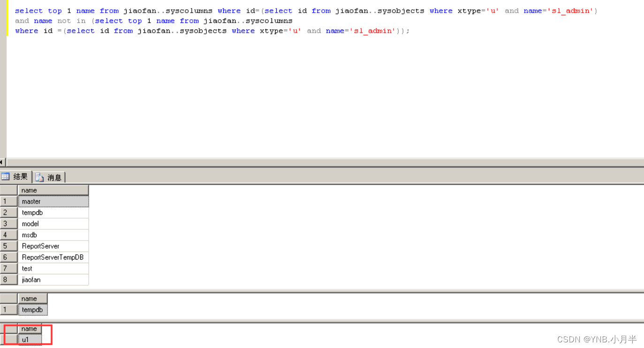Select the 'ReportServerTempDB' result cell

coord(53,257)
